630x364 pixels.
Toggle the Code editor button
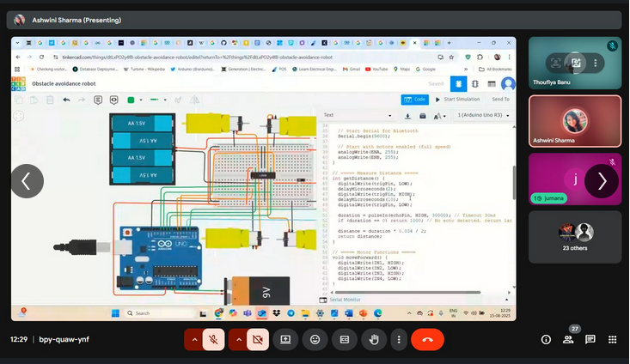click(x=414, y=99)
